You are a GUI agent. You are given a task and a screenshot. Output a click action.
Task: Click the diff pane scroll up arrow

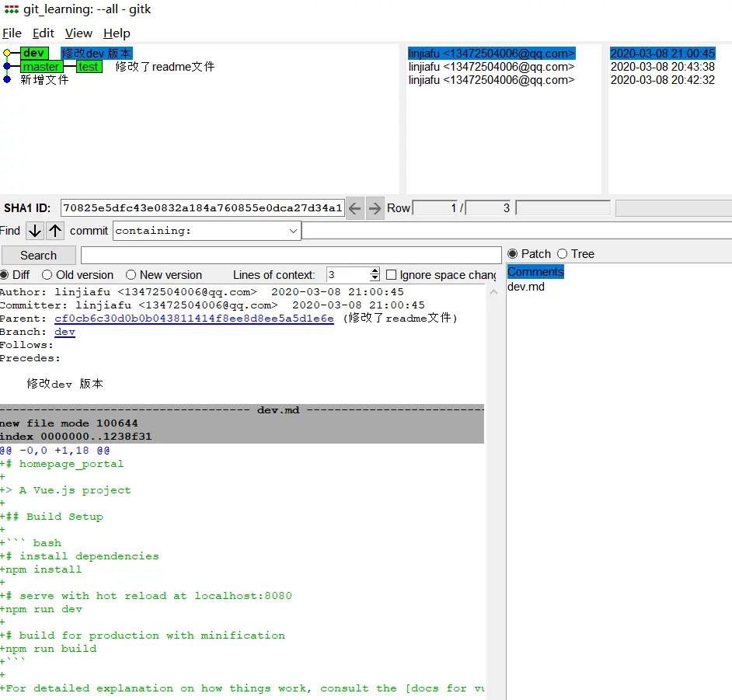[493, 292]
